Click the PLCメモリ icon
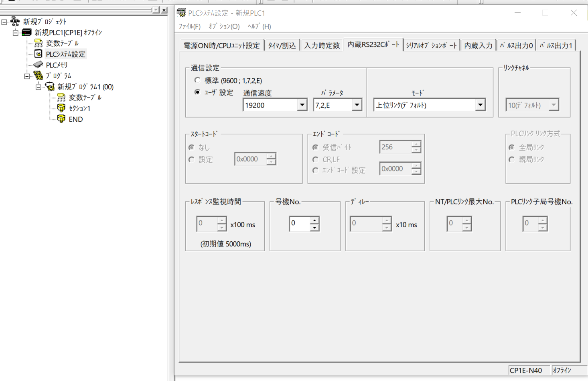The width and height of the screenshot is (588, 381). (38, 65)
